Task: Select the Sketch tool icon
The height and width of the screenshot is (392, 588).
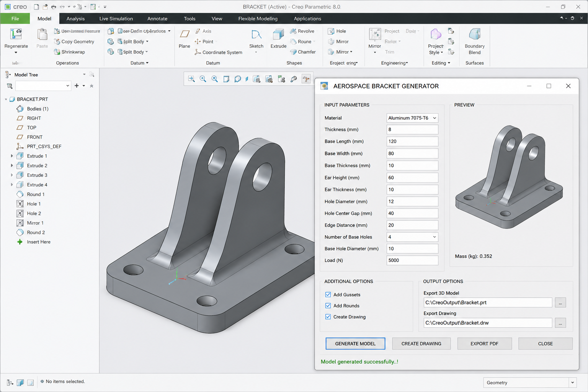Action: (x=256, y=35)
